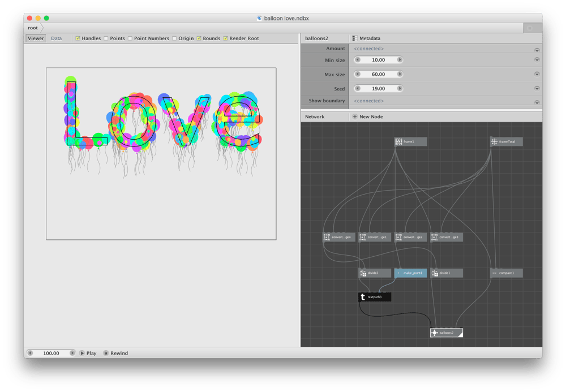The height and width of the screenshot is (392, 566).
Task: Toggle the Bounds checkbox
Action: pyautogui.click(x=199, y=38)
